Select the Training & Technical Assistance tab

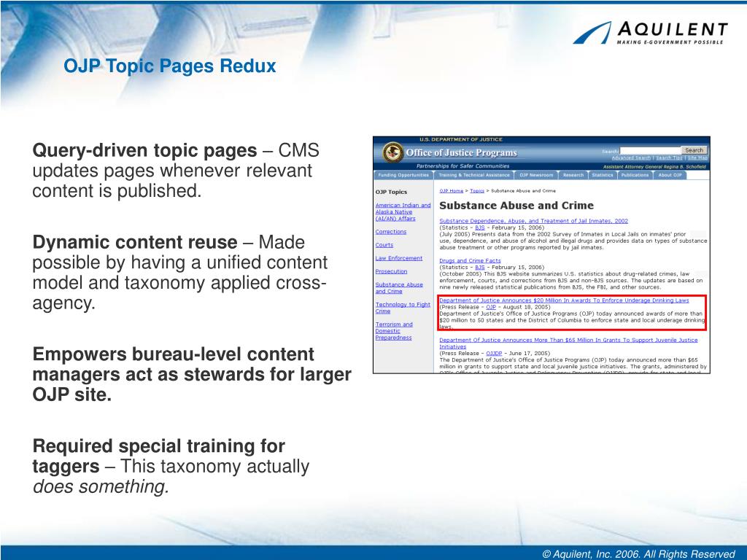pyautogui.click(x=474, y=175)
